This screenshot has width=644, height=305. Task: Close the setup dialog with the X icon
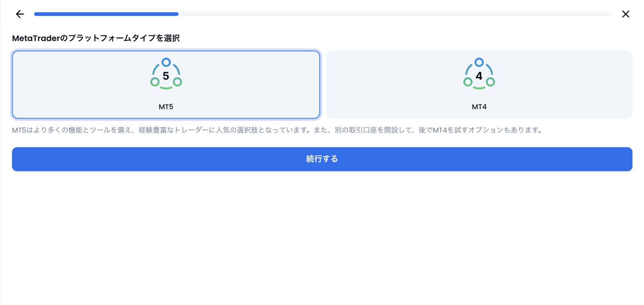pyautogui.click(x=626, y=14)
